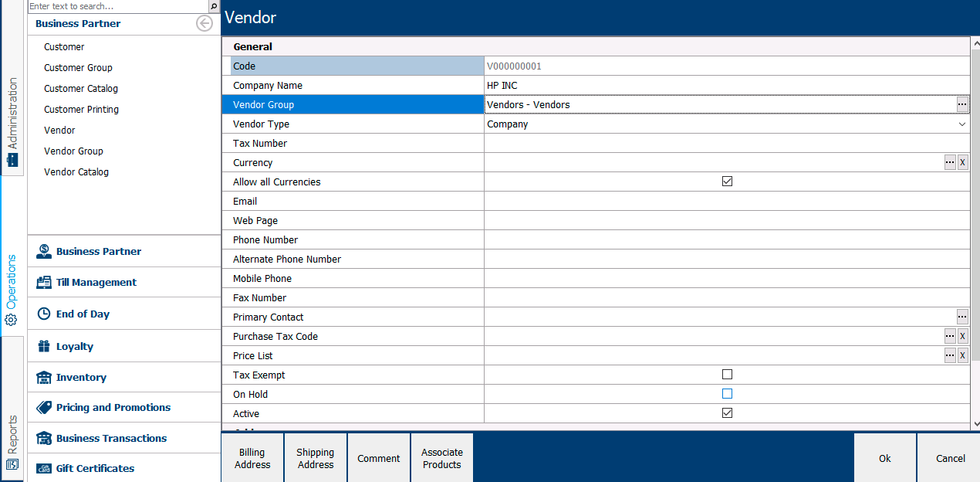Screen dimensions: 980x482
Task: Check the On Hold checkbox
Action: tap(727, 394)
